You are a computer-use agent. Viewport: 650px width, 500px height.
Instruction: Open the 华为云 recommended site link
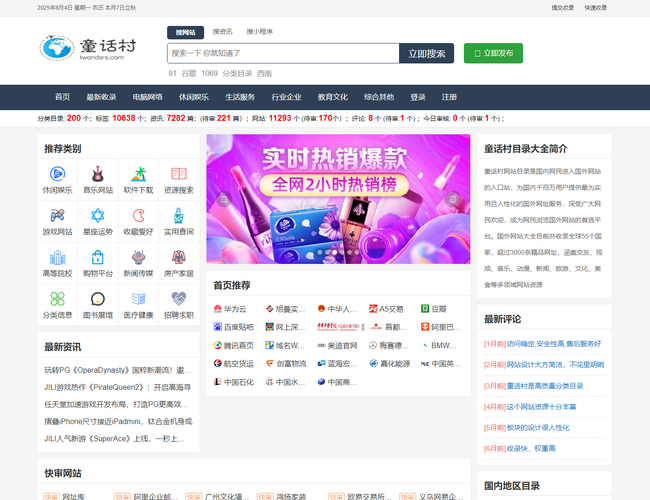(229, 309)
